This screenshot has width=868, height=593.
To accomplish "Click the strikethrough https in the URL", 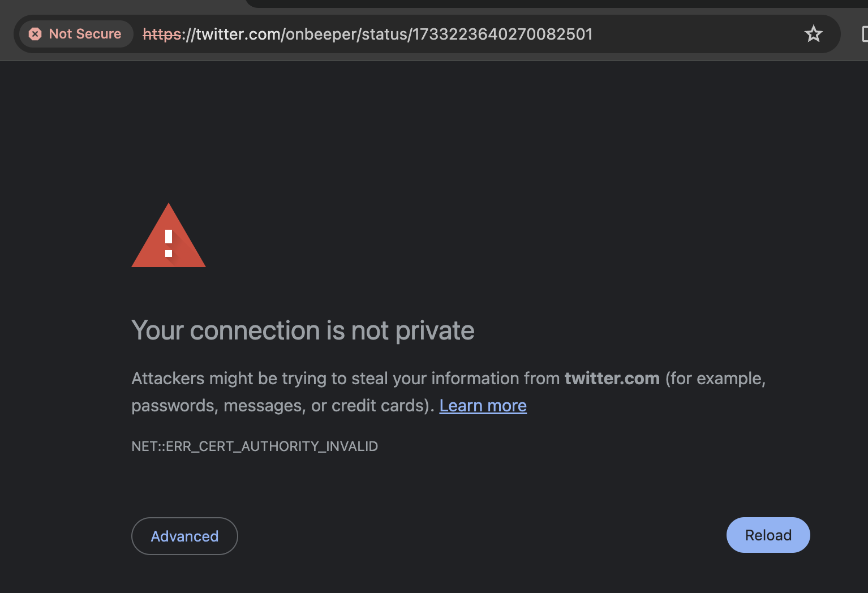I will pyautogui.click(x=161, y=34).
